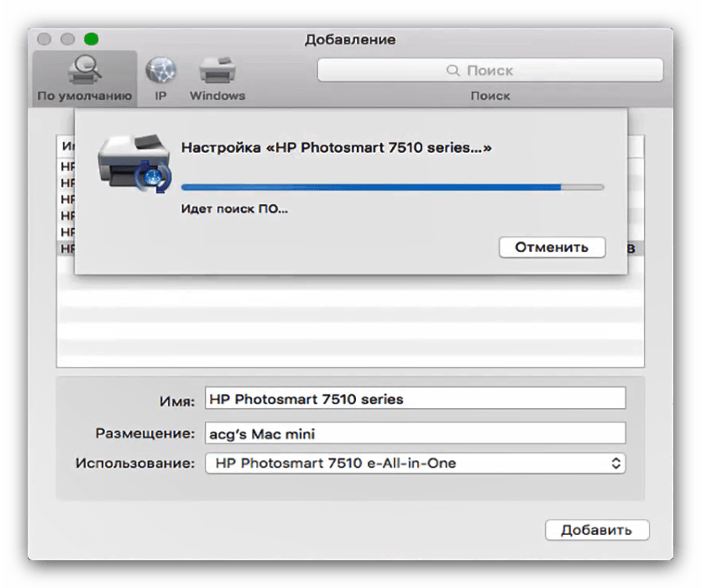701x588 pixels.
Task: Open the Windows printer tab
Action: coord(217,72)
